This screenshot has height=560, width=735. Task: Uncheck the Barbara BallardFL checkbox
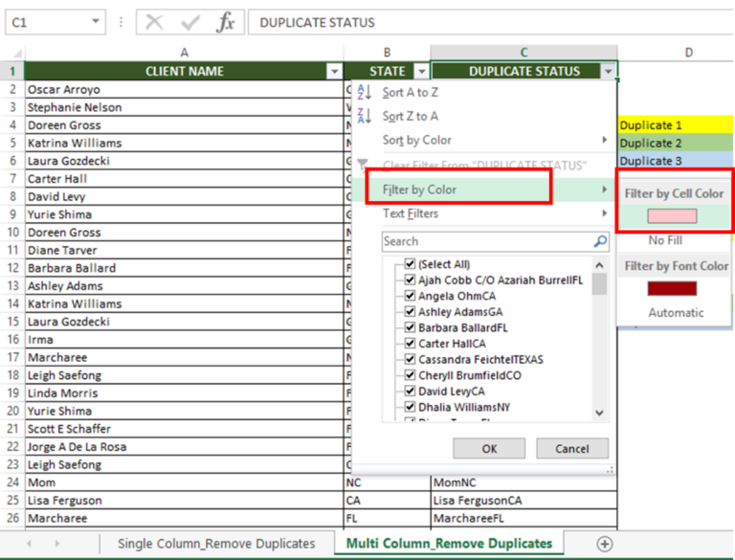(x=410, y=327)
